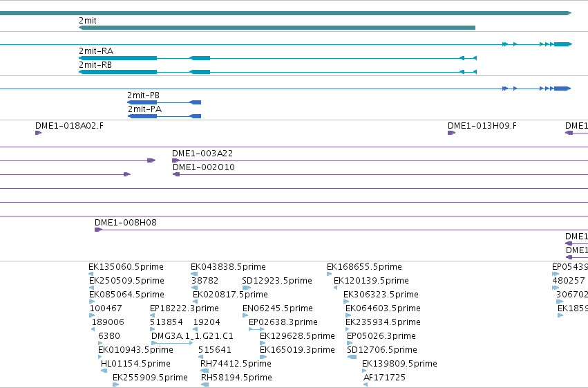
Task: Click the EK165019.3prime EST label
Action: coord(297,350)
